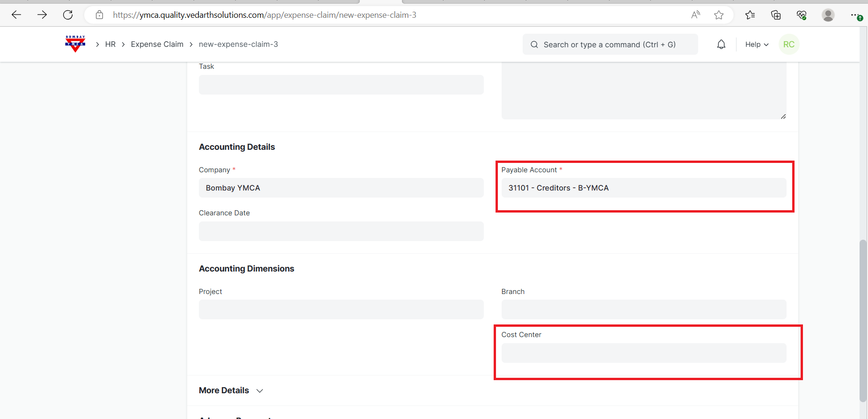Click the browser forward arrow
Screen dimensions: 868x419
coord(42,15)
